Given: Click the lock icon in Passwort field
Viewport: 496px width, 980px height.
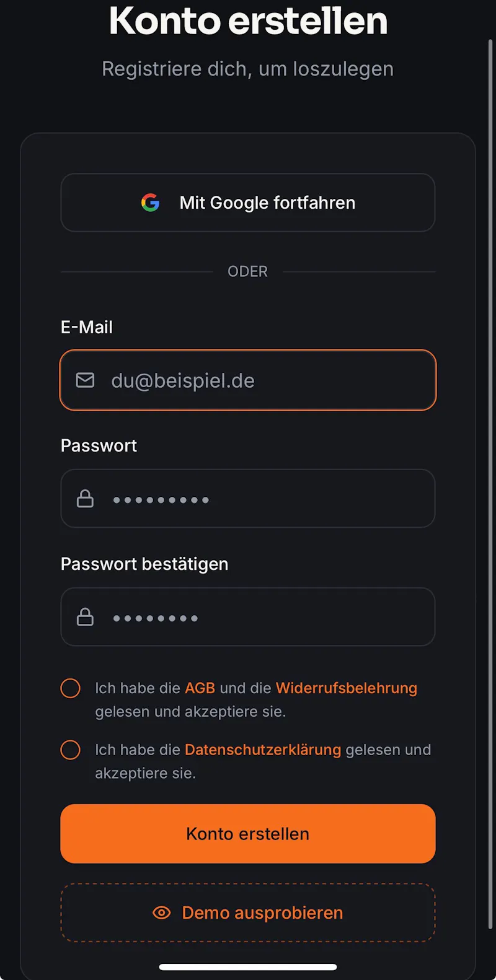Looking at the screenshot, I should click(85, 498).
